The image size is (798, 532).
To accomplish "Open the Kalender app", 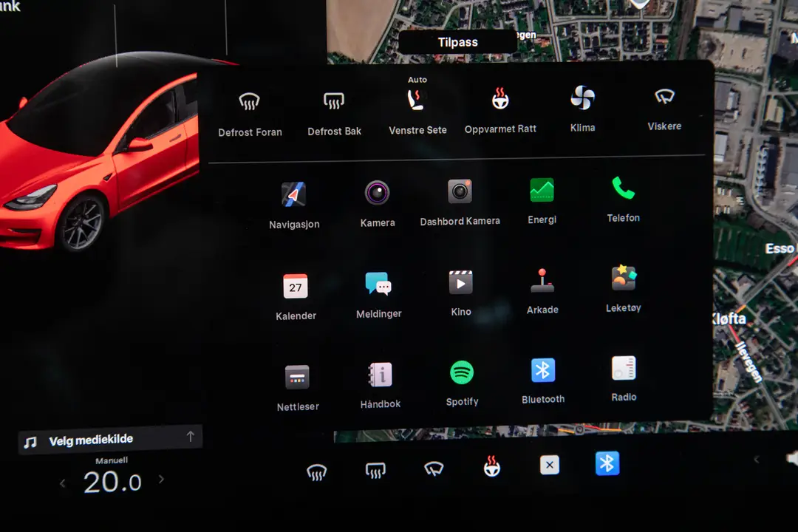I will (x=296, y=287).
